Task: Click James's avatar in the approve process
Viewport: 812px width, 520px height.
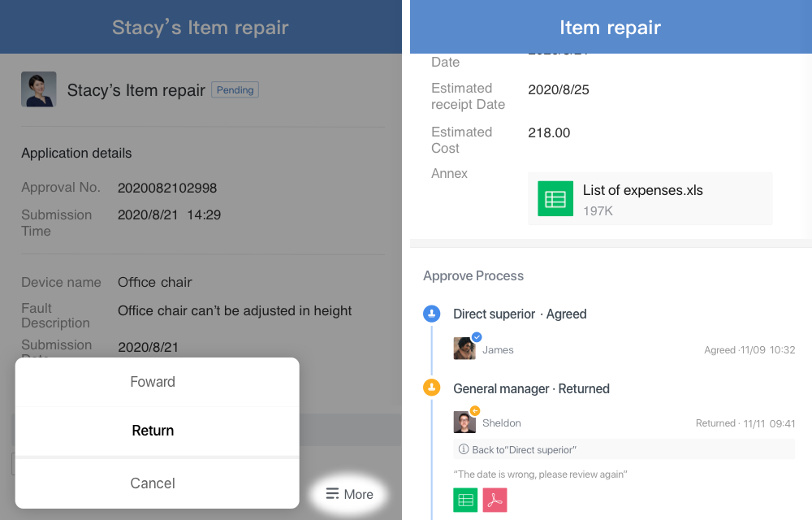Action: pos(464,349)
